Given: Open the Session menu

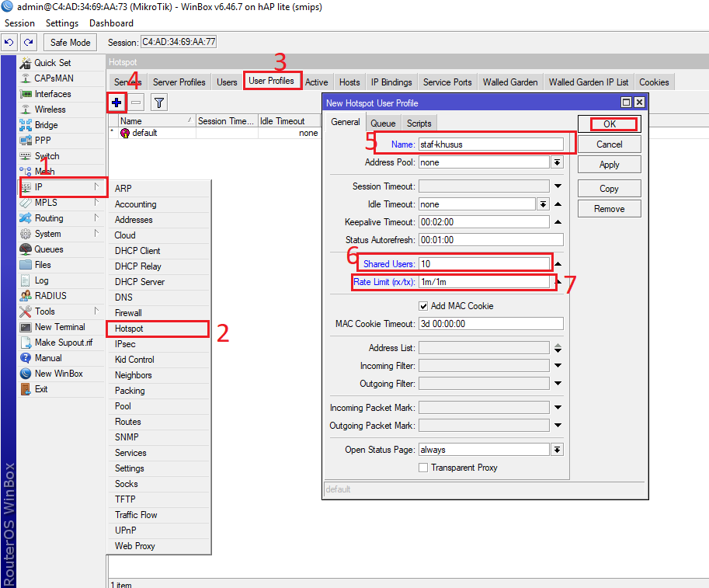Looking at the screenshot, I should tap(19, 23).
